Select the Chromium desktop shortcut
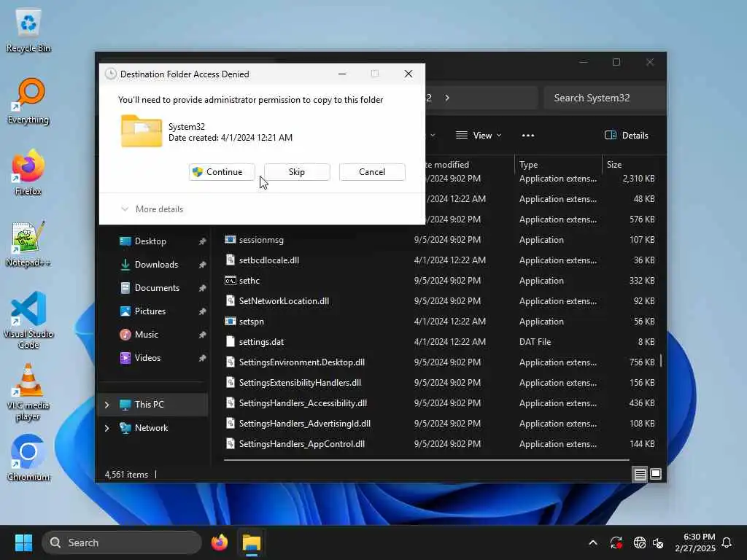This screenshot has height=560, width=747. (x=28, y=458)
